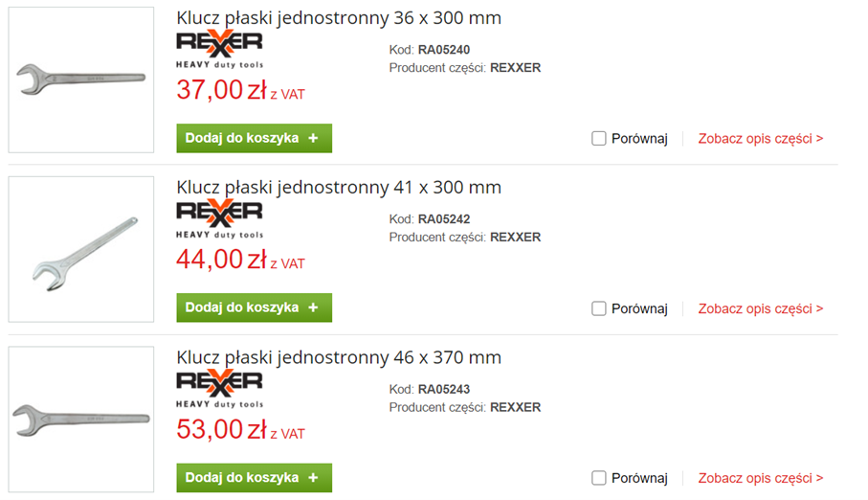Tick Porównaj checkbox for RA05240
This screenshot has height=500, width=868.
point(599,139)
